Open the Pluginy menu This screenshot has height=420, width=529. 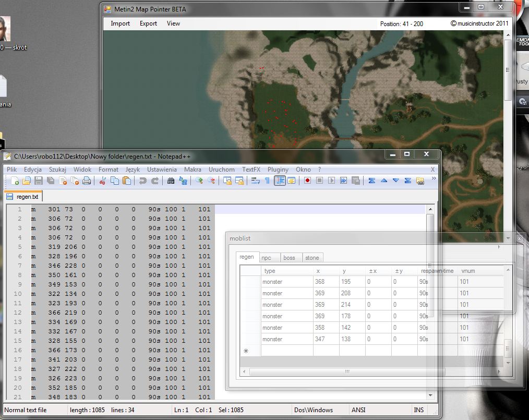(x=278, y=170)
